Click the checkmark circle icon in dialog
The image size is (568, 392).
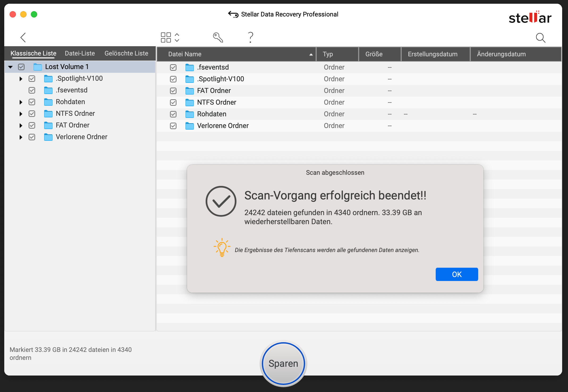221,201
